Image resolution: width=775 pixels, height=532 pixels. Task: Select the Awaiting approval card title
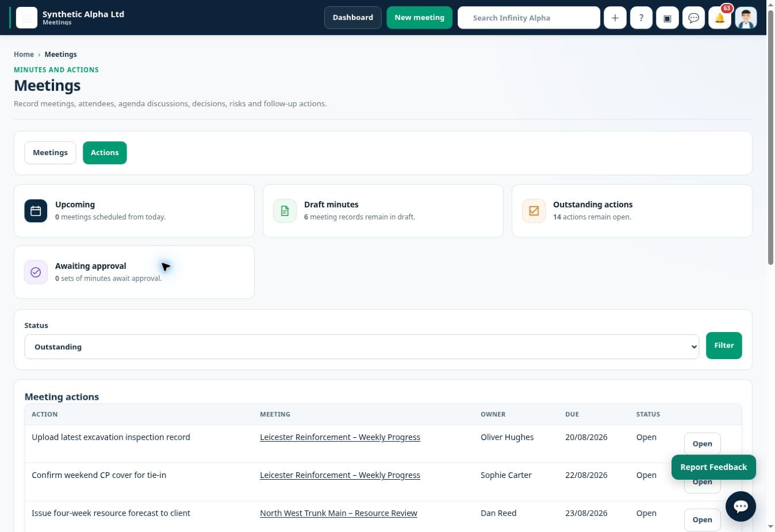(90, 266)
